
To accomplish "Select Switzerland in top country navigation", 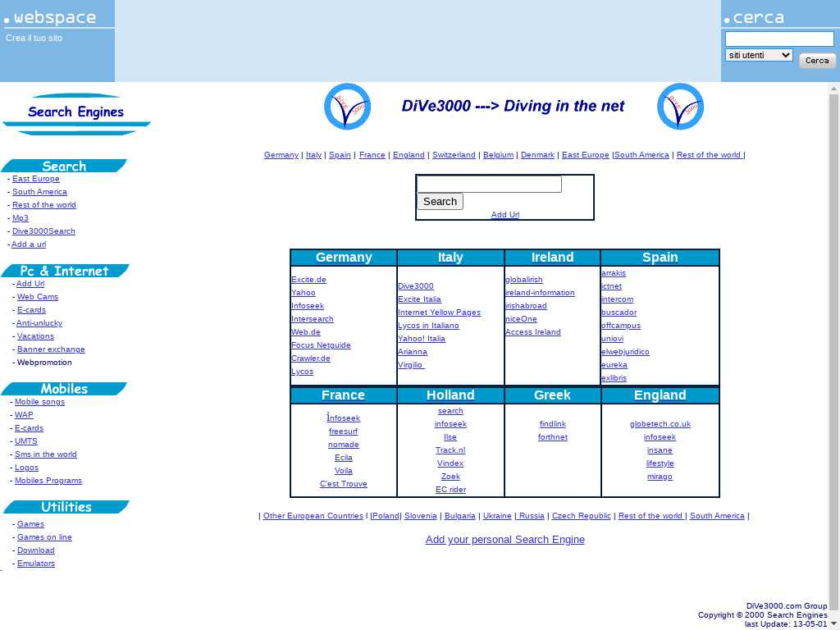I will 454,155.
